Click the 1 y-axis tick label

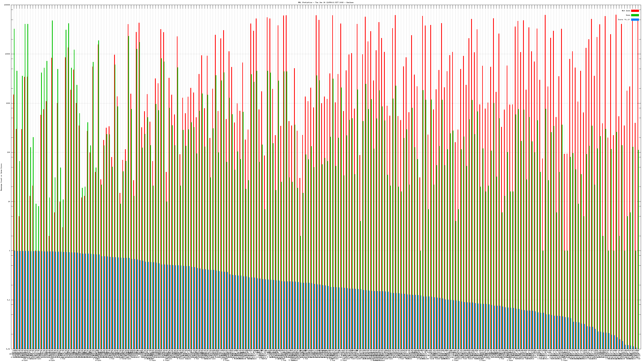point(10,251)
